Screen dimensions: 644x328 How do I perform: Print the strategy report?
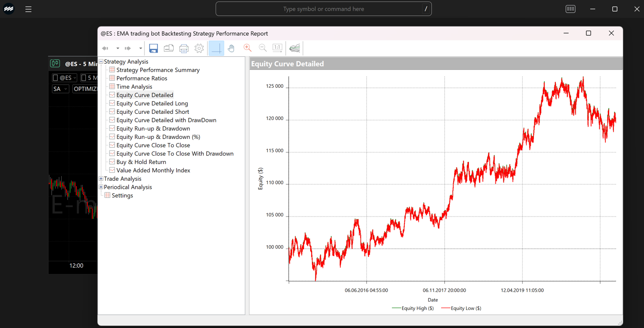(184, 48)
